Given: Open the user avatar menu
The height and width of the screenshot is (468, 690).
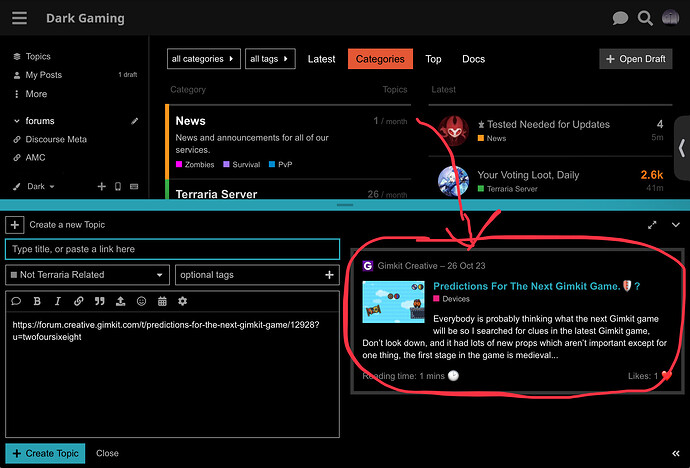Looking at the screenshot, I should (670, 18).
